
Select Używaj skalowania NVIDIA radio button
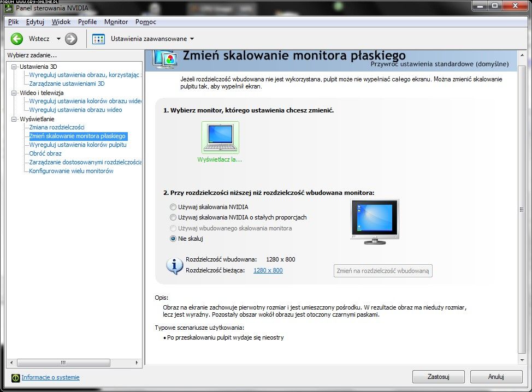173,207
